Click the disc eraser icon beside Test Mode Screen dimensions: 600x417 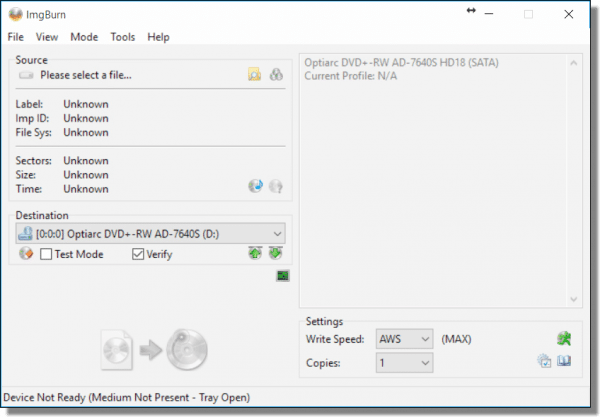[x=26, y=253]
